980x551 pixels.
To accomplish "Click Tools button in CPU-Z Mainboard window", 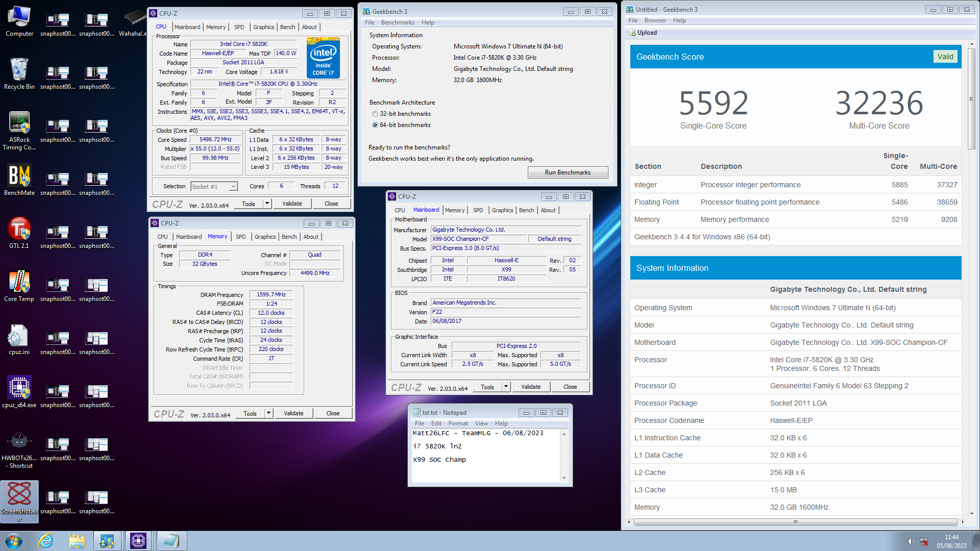I will click(x=487, y=387).
